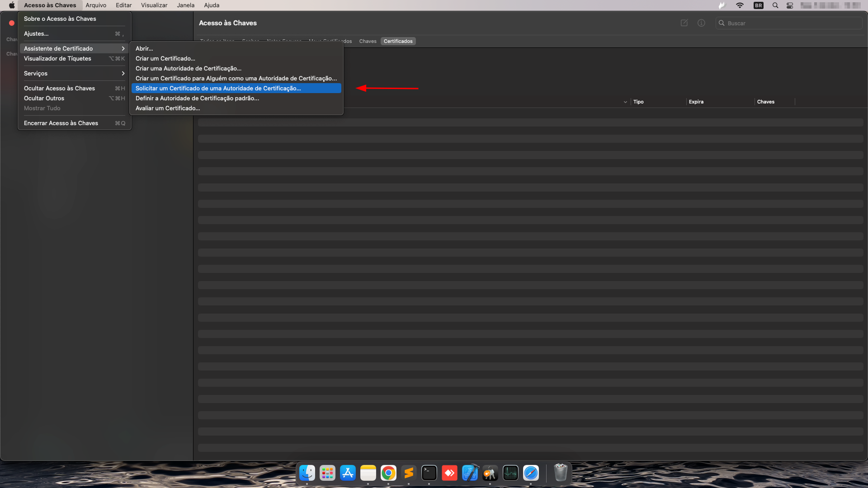Open Launchpad from the Dock
This screenshot has width=868, height=488.
[x=327, y=473]
